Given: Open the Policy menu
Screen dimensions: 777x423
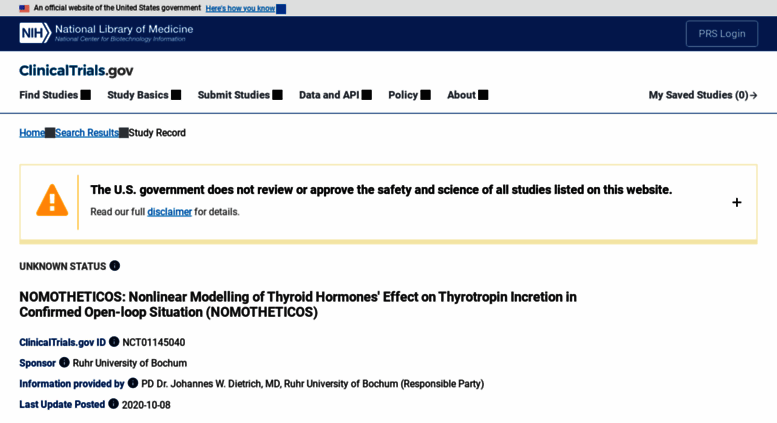Looking at the screenshot, I should coord(409,95).
